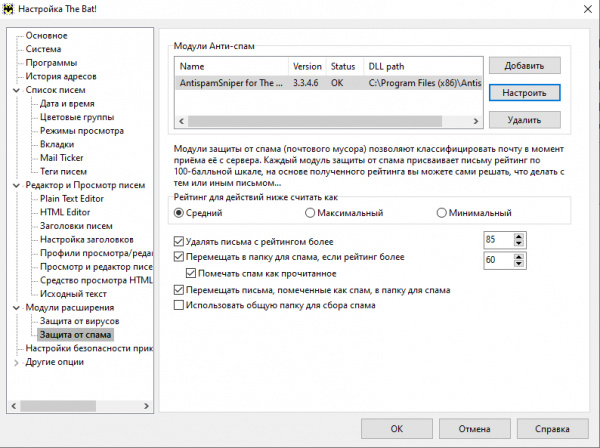Viewport: 600px width, 448px height.
Task: Select the Максимальный rating radio button
Action: [x=310, y=213]
